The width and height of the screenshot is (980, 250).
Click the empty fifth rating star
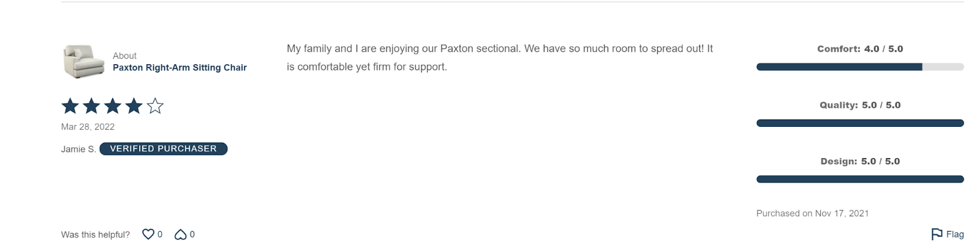155,106
